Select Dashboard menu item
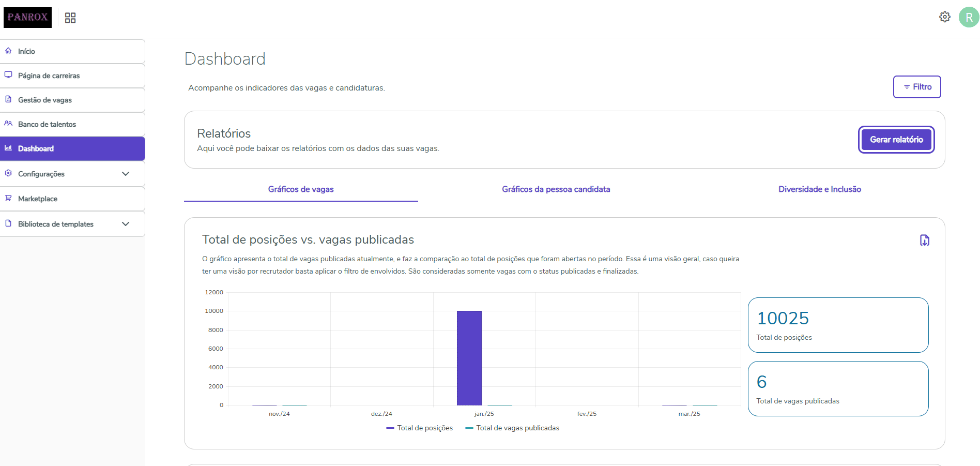This screenshot has width=980, height=466. tap(72, 148)
